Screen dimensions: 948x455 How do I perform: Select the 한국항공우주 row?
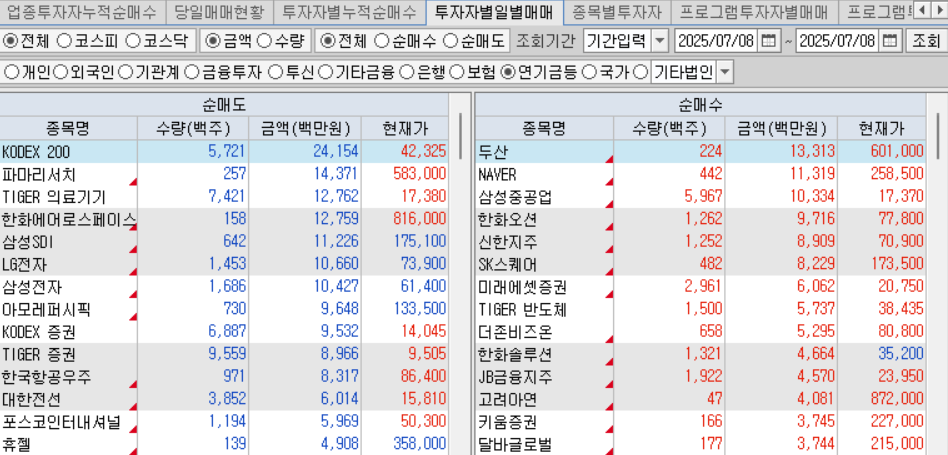(224, 378)
